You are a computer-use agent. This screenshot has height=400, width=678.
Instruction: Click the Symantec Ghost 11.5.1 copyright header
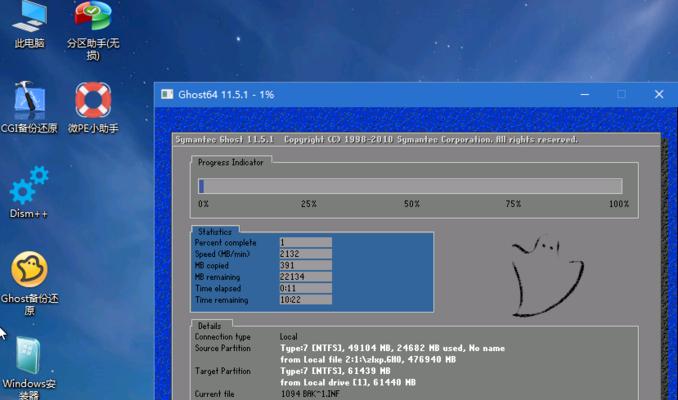point(376,139)
